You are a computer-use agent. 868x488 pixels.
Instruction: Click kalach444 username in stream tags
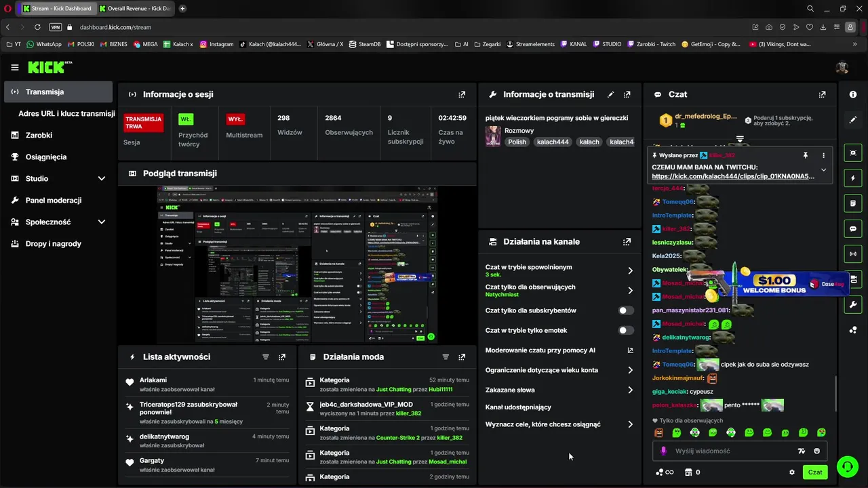coord(553,142)
